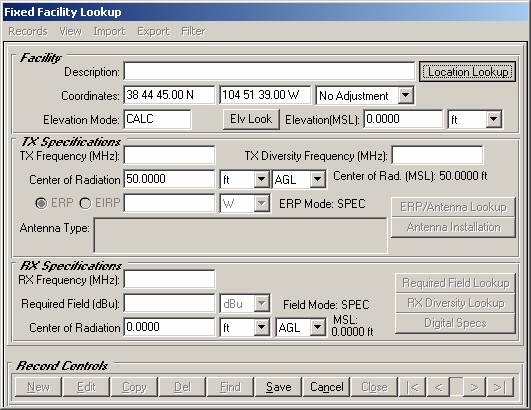Click the Elv Look button
The image size is (531, 410).
point(251,119)
